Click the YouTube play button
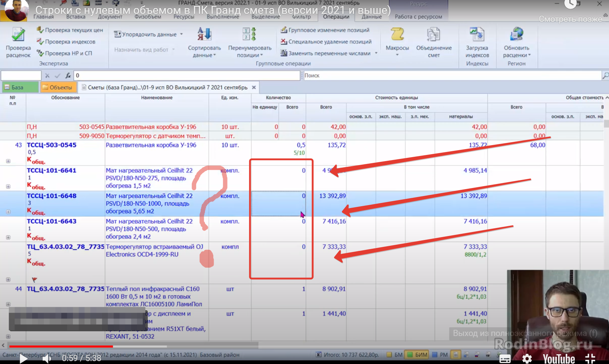Image resolution: width=609 pixels, height=364 pixels. point(23,359)
